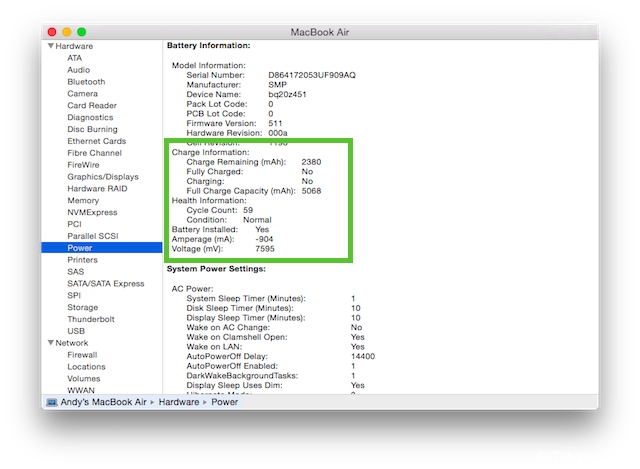The height and width of the screenshot is (469, 640).
Task: Select Firewall under Network
Action: pyautogui.click(x=82, y=355)
